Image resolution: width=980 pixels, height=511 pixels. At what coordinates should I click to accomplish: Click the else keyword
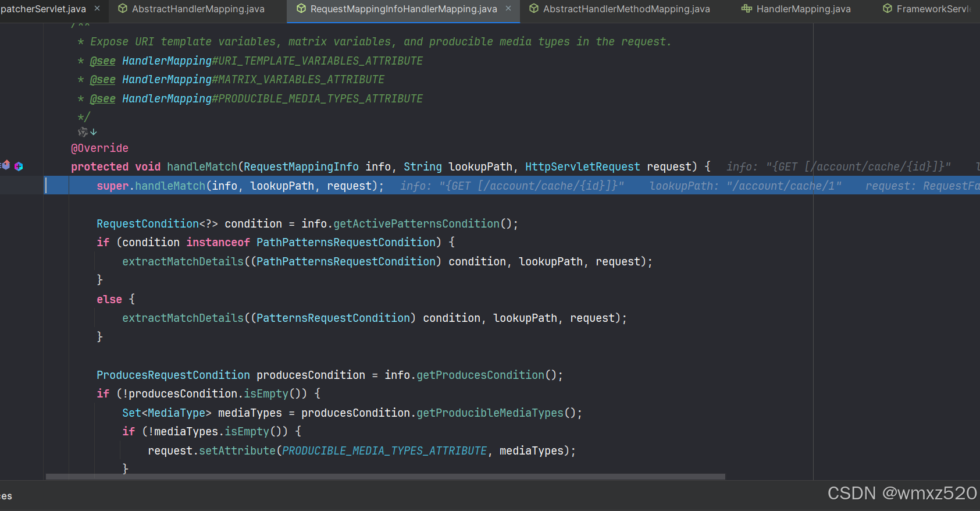[109, 299]
